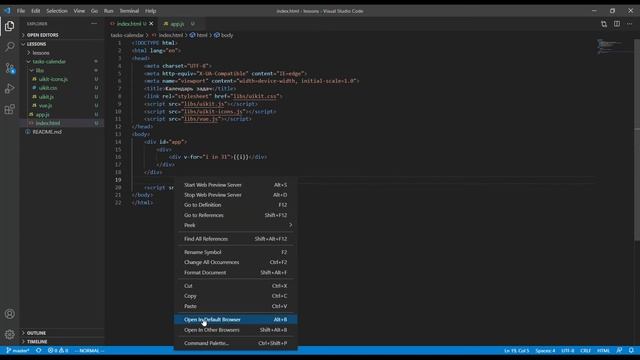
Task: Close the index.html editor tab
Action: pyautogui.click(x=151, y=24)
